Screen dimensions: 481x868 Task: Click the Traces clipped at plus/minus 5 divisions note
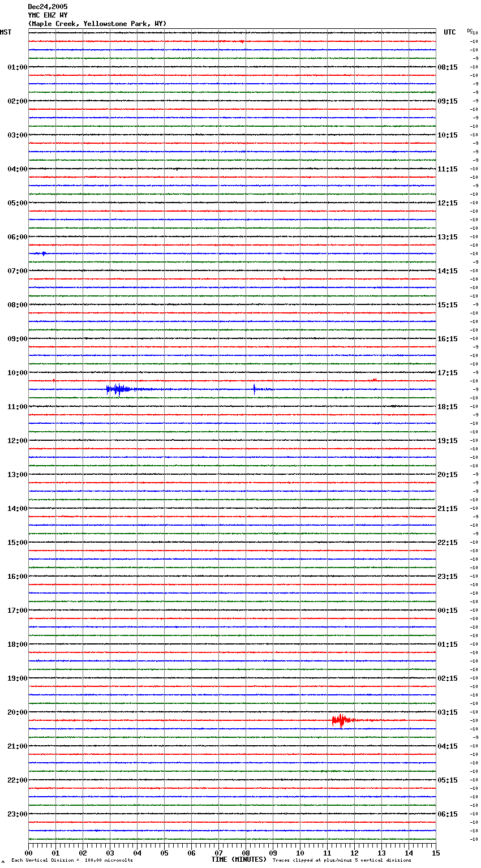pos(342,861)
